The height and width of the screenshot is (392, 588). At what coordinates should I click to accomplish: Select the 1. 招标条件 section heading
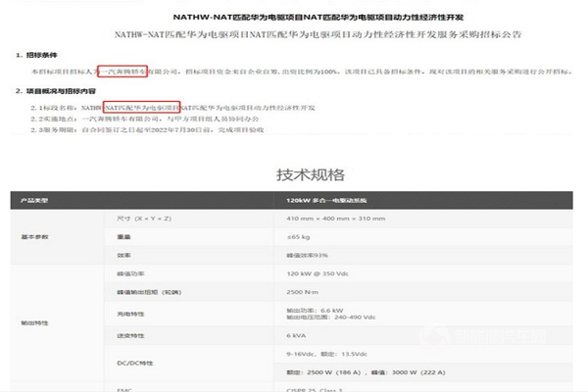click(x=39, y=55)
